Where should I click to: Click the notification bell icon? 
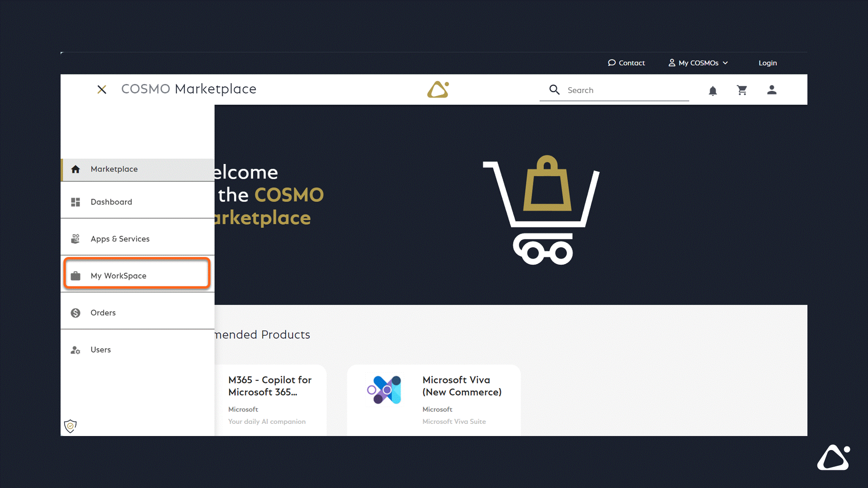tap(712, 91)
